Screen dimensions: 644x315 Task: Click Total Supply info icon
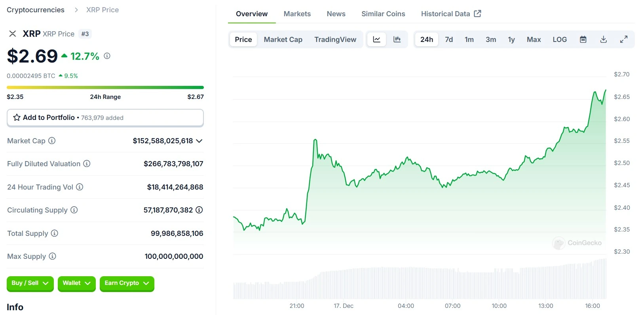pyautogui.click(x=55, y=233)
